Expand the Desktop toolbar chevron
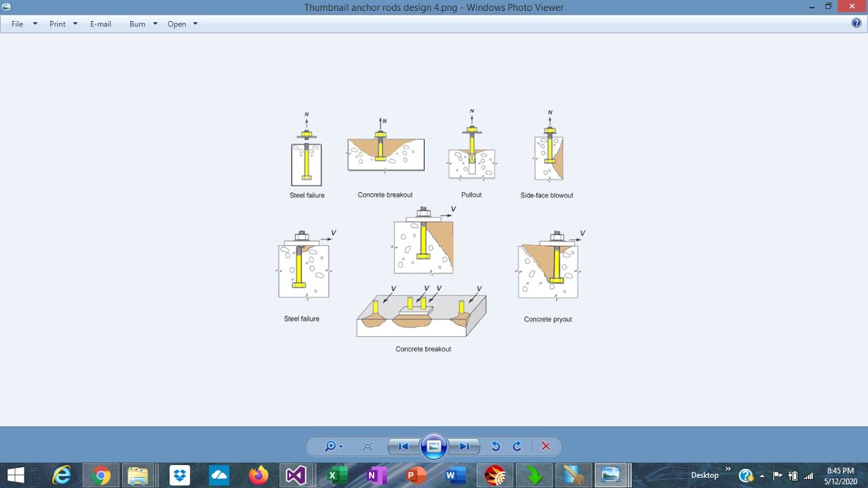The height and width of the screenshot is (488, 868). click(728, 469)
